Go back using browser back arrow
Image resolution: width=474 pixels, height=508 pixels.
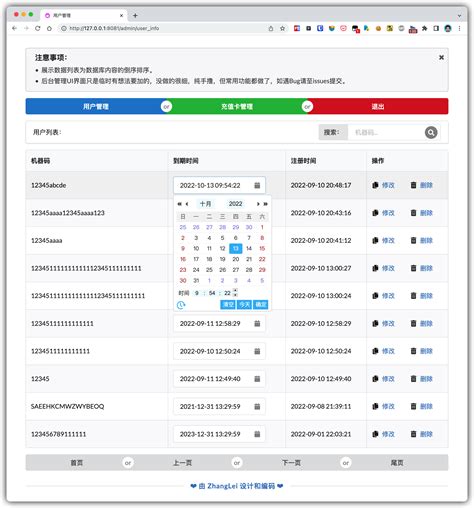pos(14,28)
